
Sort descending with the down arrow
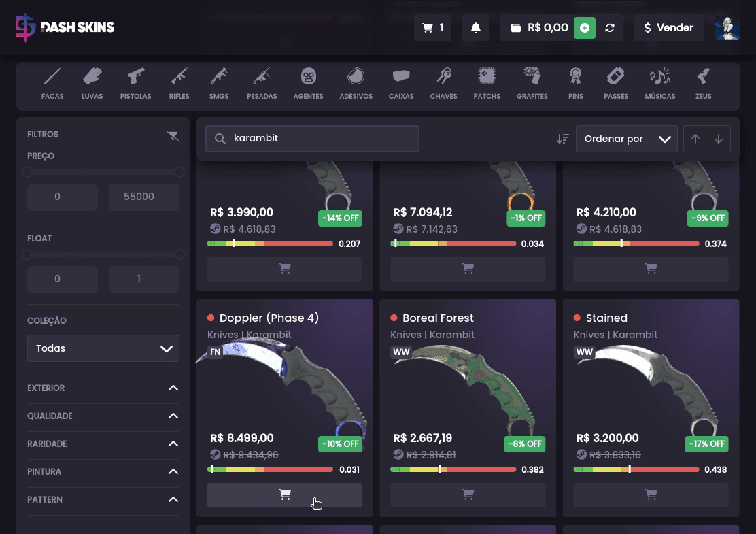[719, 139]
